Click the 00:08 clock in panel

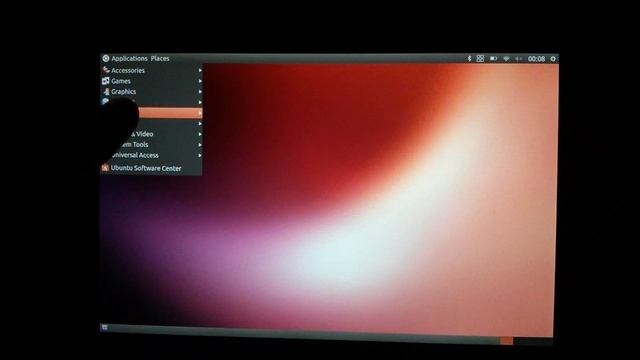[536, 59]
